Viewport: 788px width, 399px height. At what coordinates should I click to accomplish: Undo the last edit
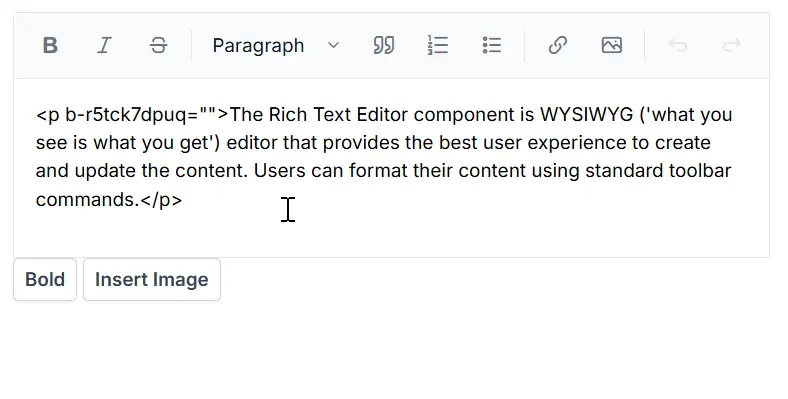(678, 45)
